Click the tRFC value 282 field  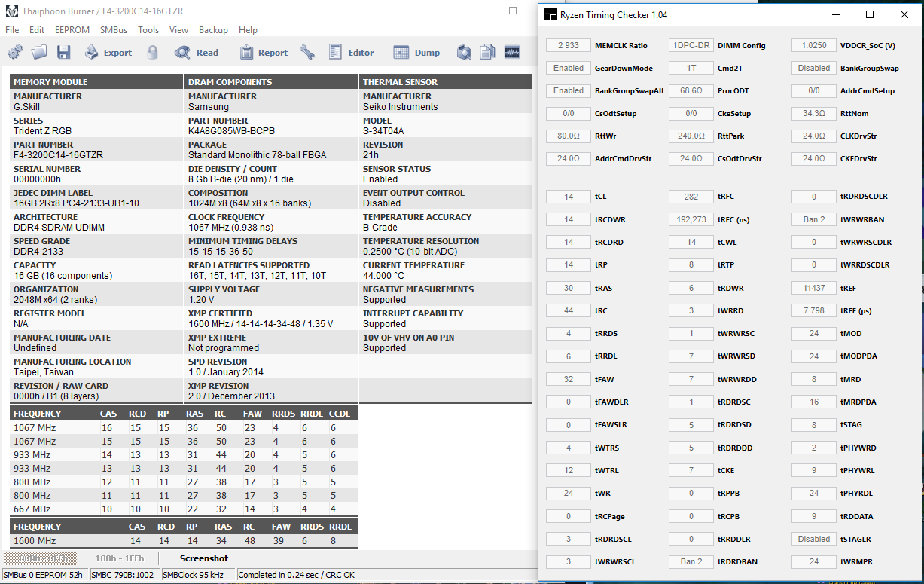click(691, 197)
